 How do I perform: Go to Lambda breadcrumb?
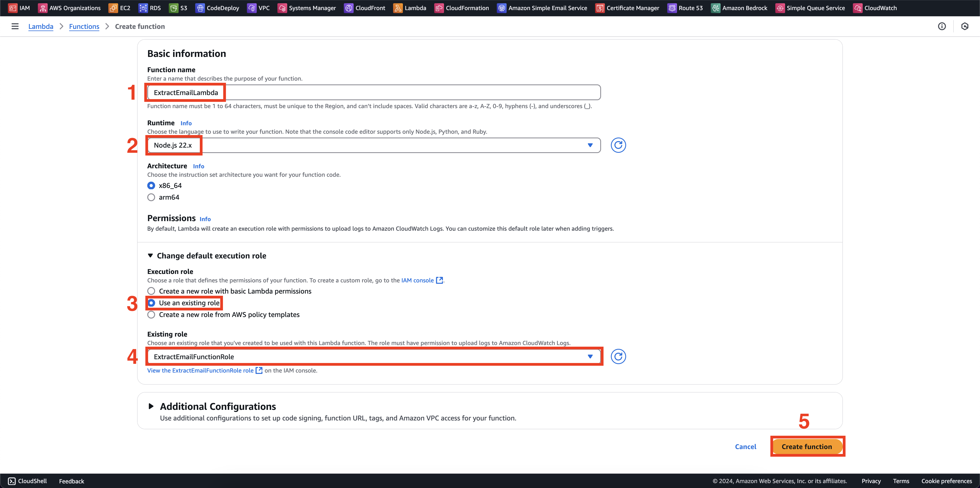41,26
